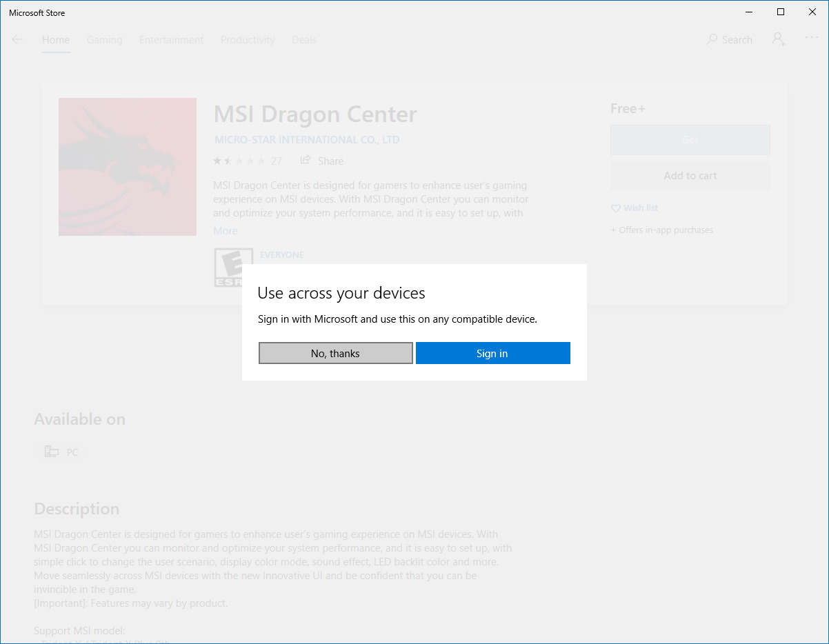The width and height of the screenshot is (829, 644).
Task: Click the PC device icon under Available on
Action: (x=52, y=452)
